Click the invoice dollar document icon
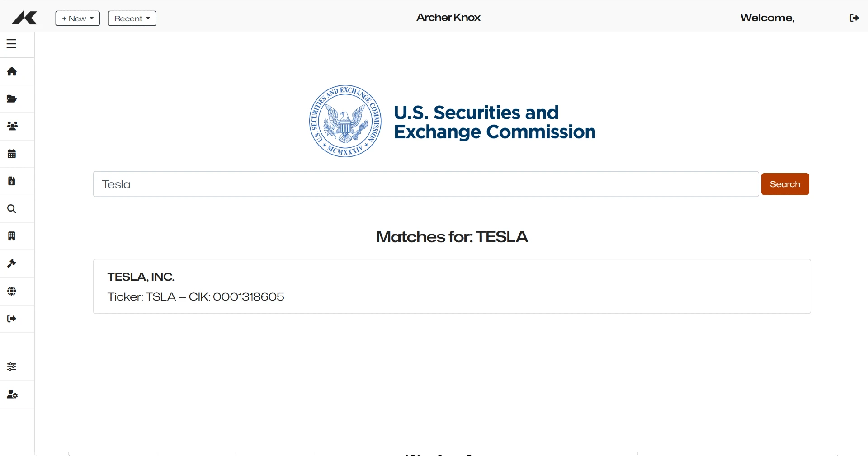 coord(12,181)
